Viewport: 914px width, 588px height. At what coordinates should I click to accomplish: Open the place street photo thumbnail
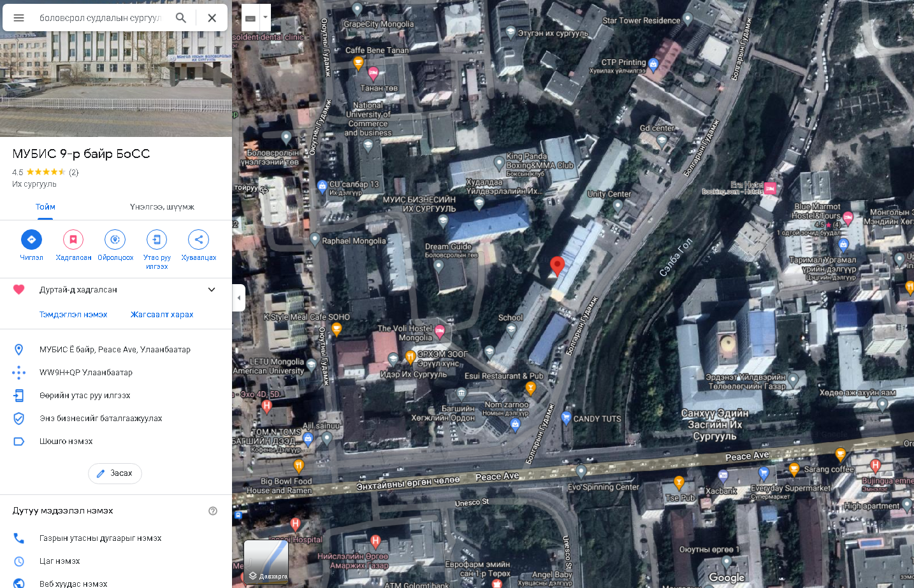[116, 84]
